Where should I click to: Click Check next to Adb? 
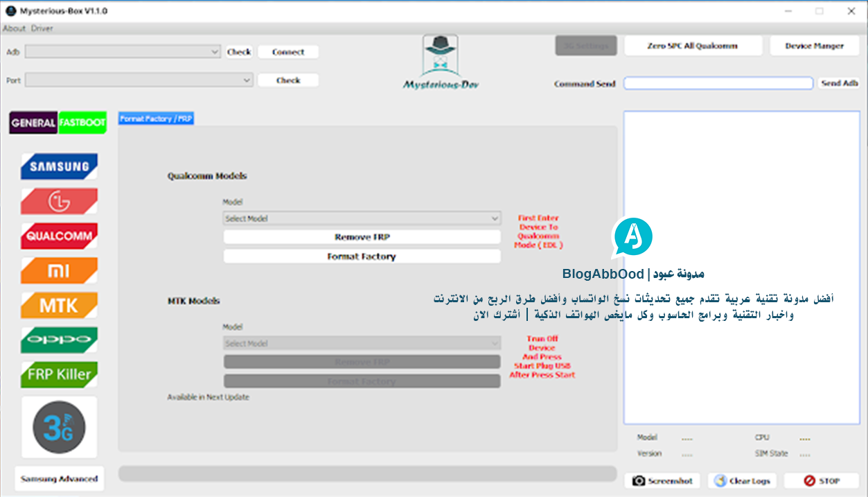(x=239, y=52)
